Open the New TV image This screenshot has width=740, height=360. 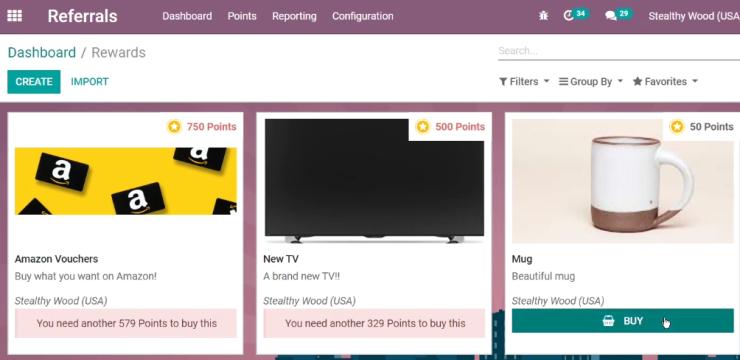tap(374, 181)
